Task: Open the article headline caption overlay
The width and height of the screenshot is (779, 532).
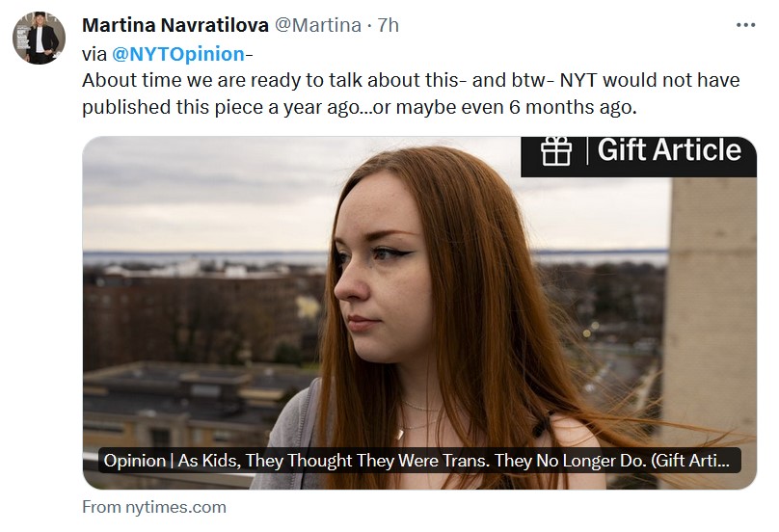Action: pos(421,461)
